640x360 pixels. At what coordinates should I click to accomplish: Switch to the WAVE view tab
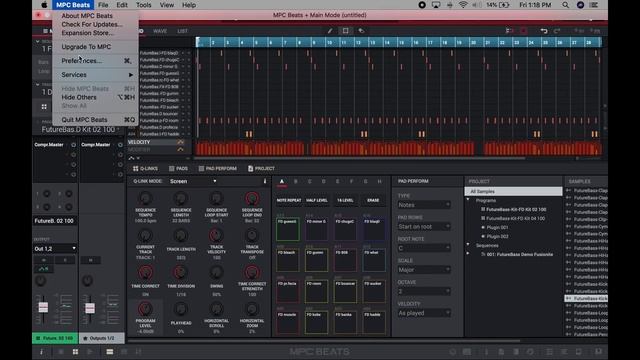pyautogui.click(x=160, y=31)
